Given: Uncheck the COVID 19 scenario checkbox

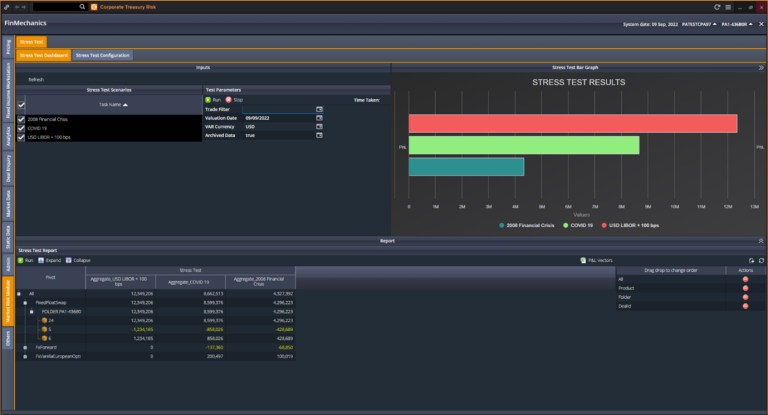Looking at the screenshot, I should 21,128.
